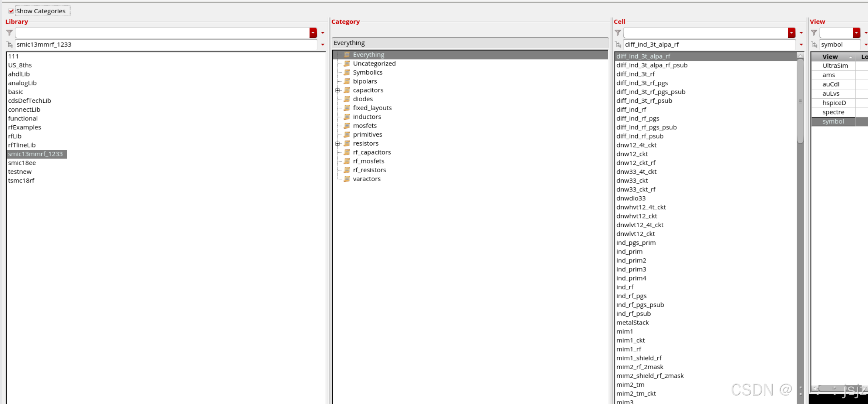
Task: Open the Cell filter red dropdown button
Action: pos(791,33)
